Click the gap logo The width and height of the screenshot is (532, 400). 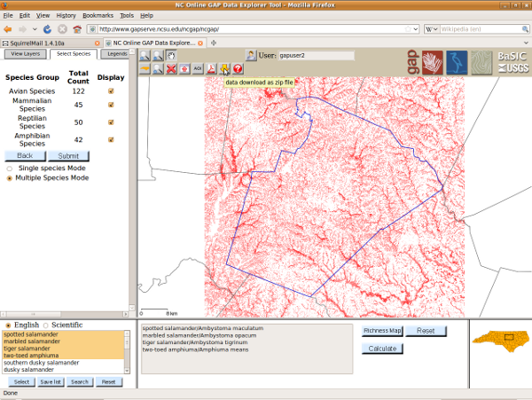pos(412,62)
